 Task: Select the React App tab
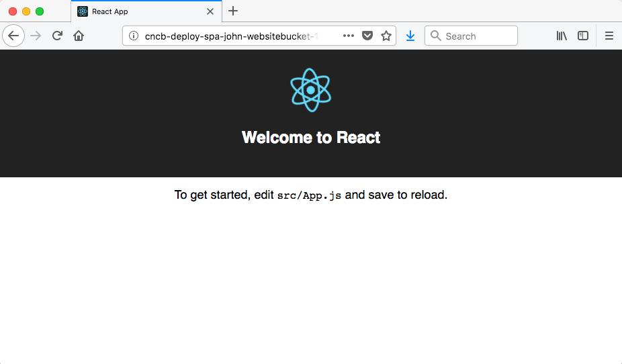[146, 11]
